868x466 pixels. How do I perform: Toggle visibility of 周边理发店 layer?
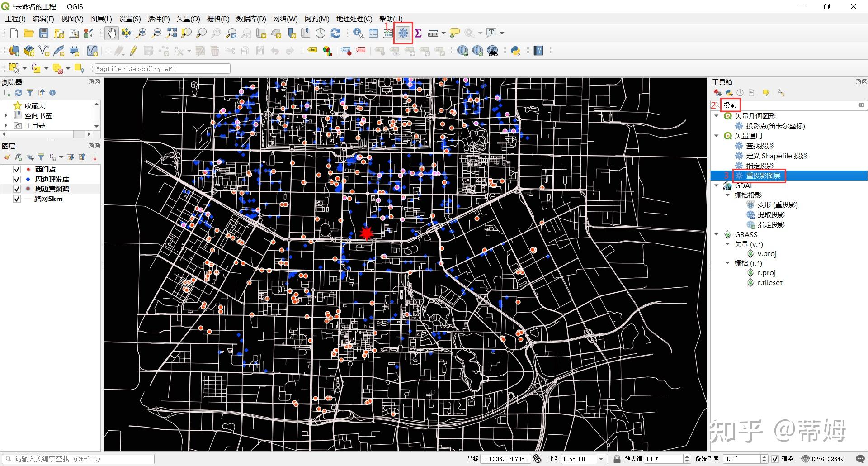tap(17, 179)
